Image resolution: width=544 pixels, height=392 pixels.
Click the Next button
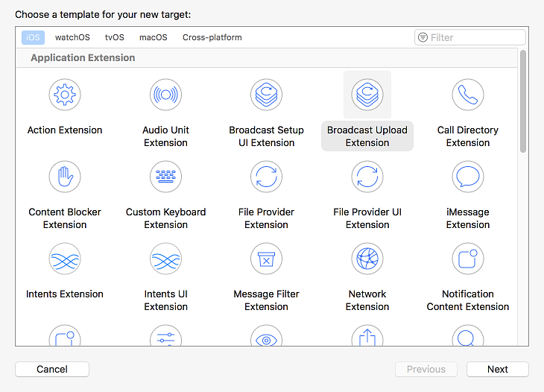click(498, 369)
